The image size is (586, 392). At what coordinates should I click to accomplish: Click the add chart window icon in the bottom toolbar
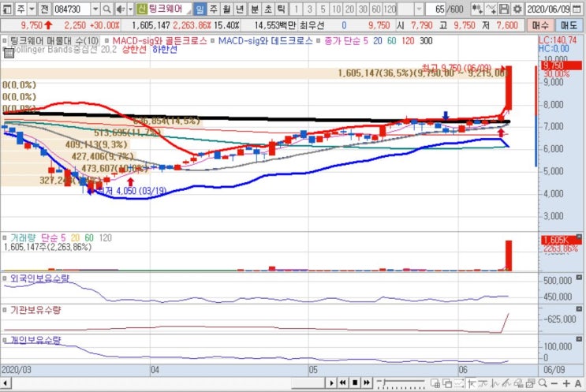[435, 383]
